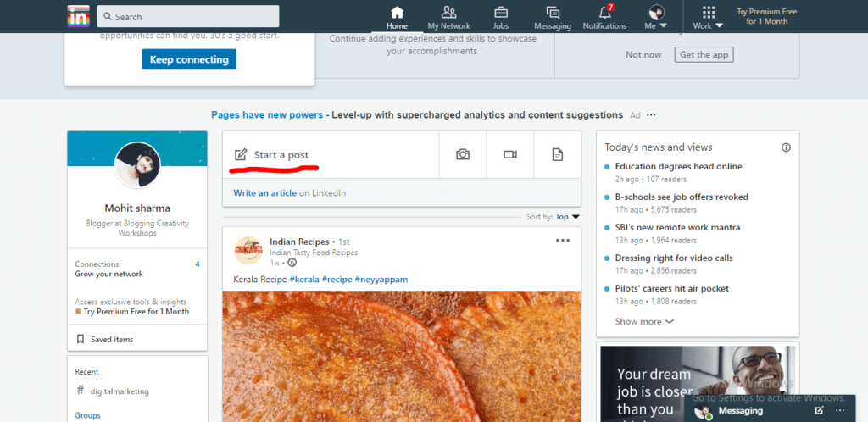Image resolution: width=868 pixels, height=422 pixels.
Task: Open the Messaging tab in top bar
Action: pos(553,19)
